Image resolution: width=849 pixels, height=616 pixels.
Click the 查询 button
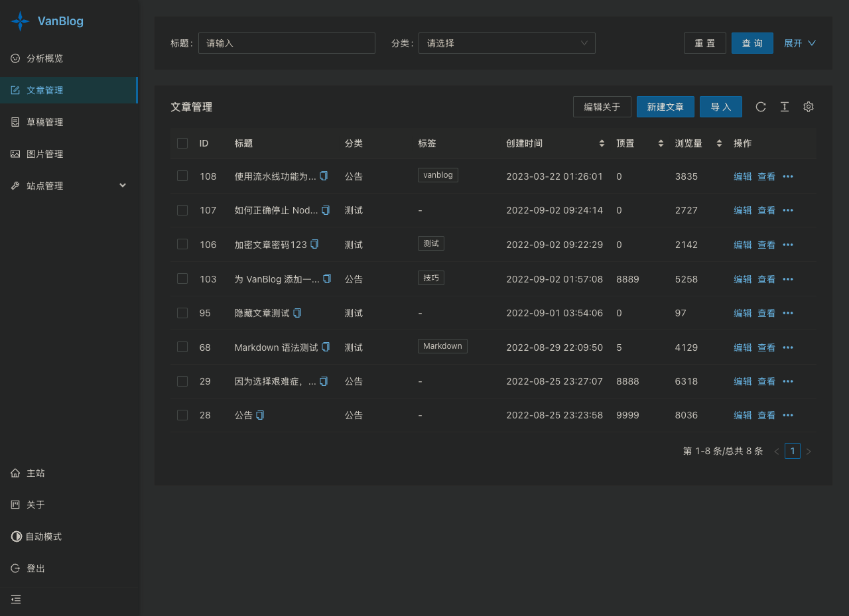[752, 43]
